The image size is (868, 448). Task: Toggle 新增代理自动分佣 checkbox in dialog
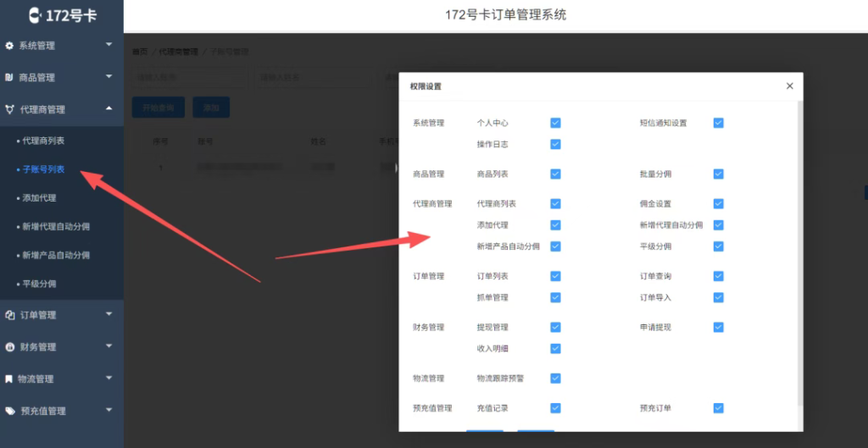[719, 225]
